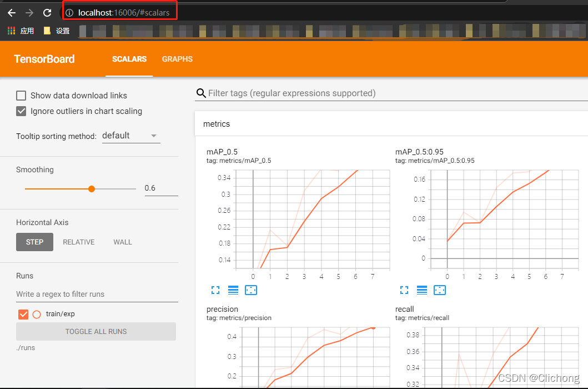
Task: Go back to the previous browser page
Action: click(12, 12)
